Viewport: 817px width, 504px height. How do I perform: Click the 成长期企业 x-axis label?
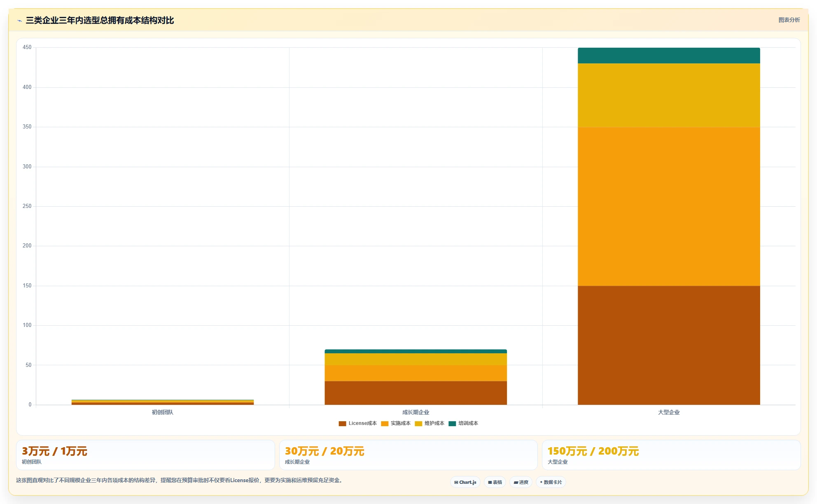coord(416,412)
